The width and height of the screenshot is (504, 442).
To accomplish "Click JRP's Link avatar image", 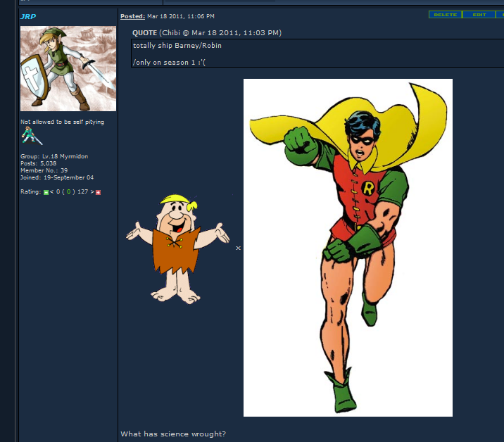I will point(68,69).
